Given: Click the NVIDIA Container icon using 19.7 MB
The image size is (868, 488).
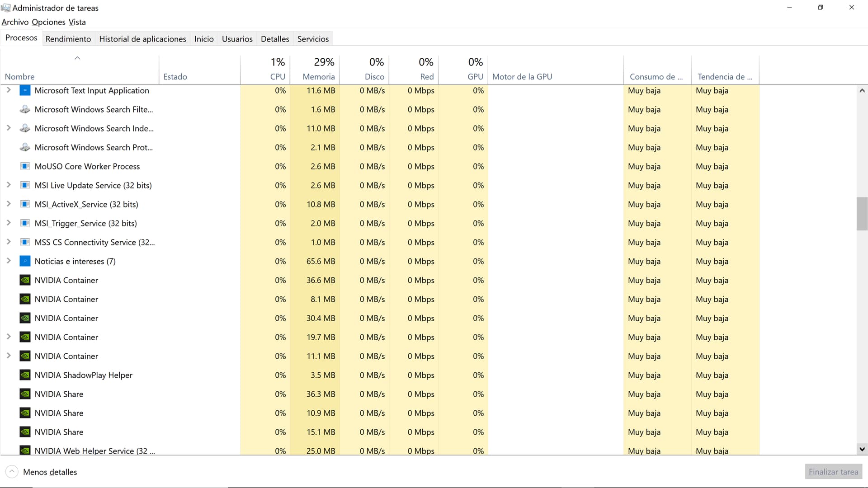Looking at the screenshot, I should click(x=25, y=337).
